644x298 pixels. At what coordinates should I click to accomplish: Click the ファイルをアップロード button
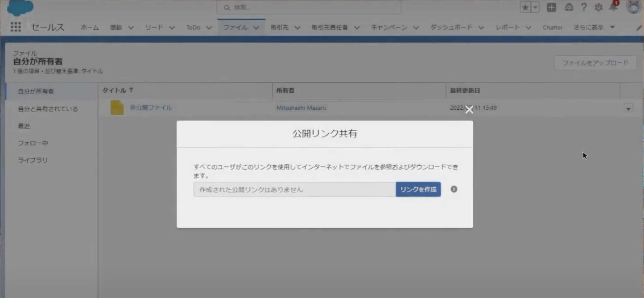(x=595, y=63)
